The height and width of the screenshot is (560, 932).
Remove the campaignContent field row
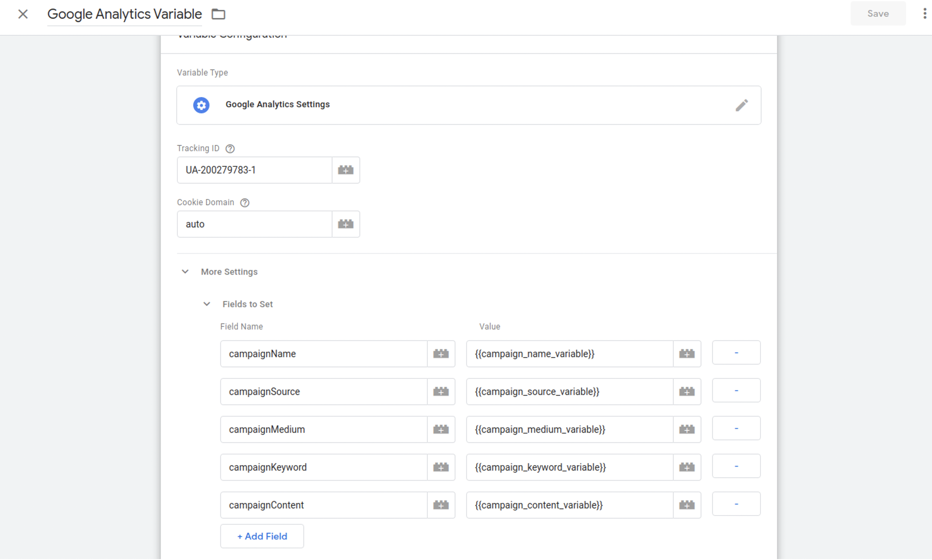click(736, 504)
